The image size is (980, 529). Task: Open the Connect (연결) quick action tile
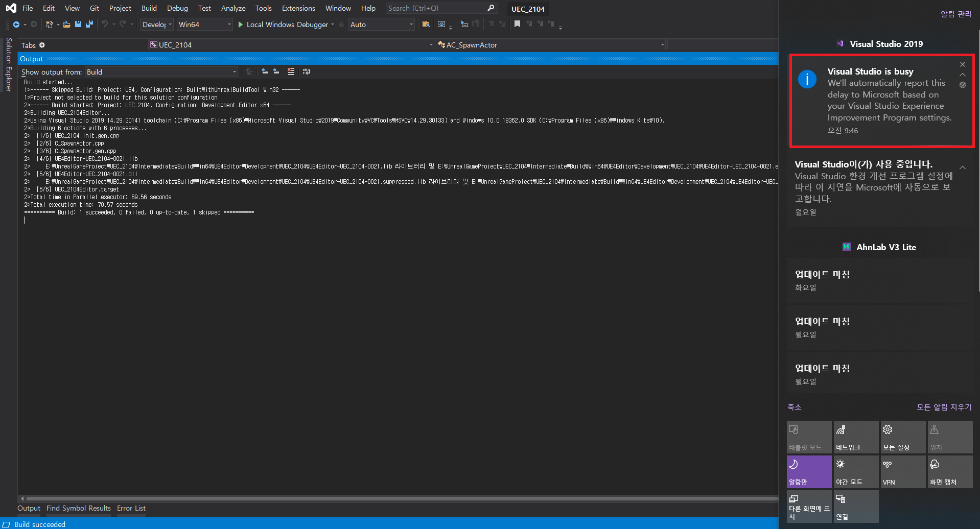[856, 507]
